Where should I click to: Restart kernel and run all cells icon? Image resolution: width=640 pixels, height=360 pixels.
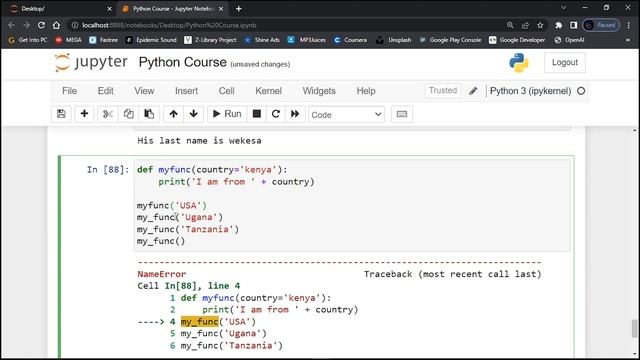coord(295,114)
